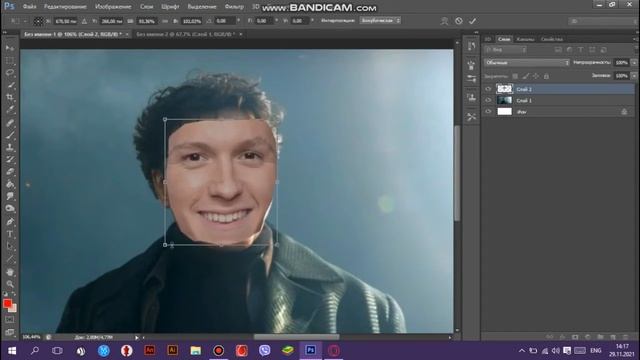
Task: Click the horizontal canvas scrollbar
Action: pyautogui.click(x=296, y=337)
